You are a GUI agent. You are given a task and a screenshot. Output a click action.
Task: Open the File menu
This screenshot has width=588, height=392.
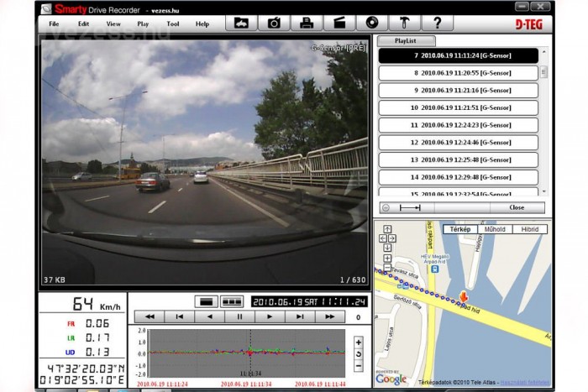(x=54, y=24)
